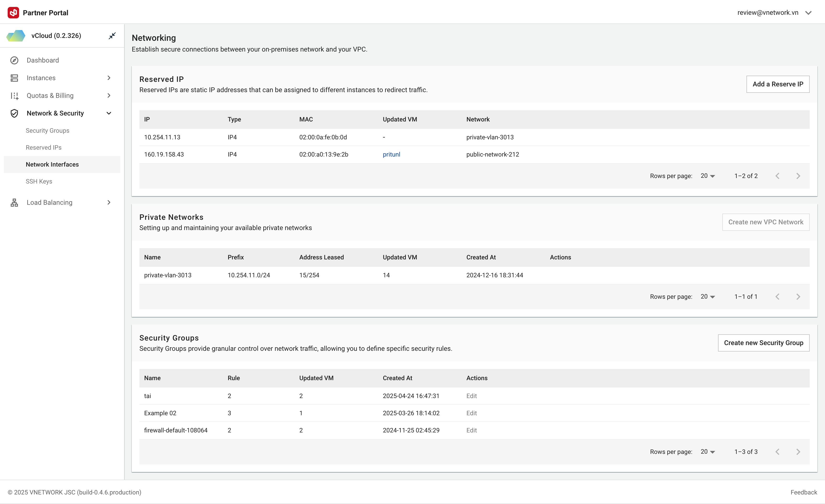
Task: Click IP address 10.254.11.13
Action: coord(162,137)
